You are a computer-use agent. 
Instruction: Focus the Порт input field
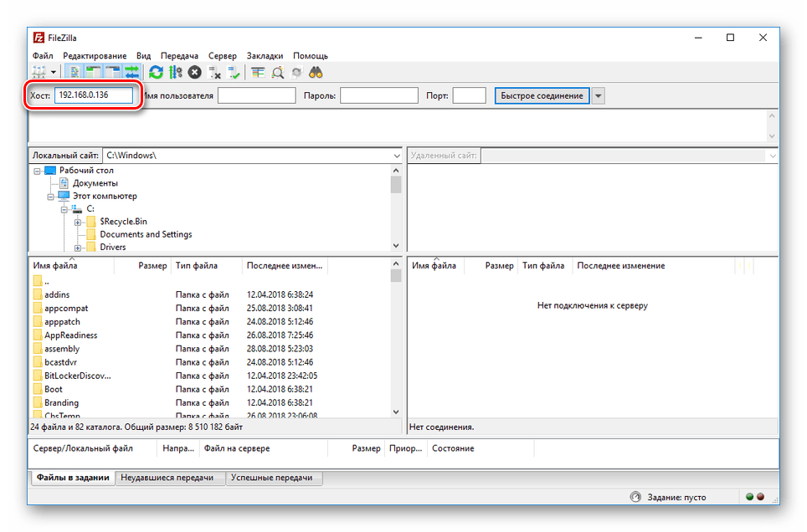click(x=469, y=95)
